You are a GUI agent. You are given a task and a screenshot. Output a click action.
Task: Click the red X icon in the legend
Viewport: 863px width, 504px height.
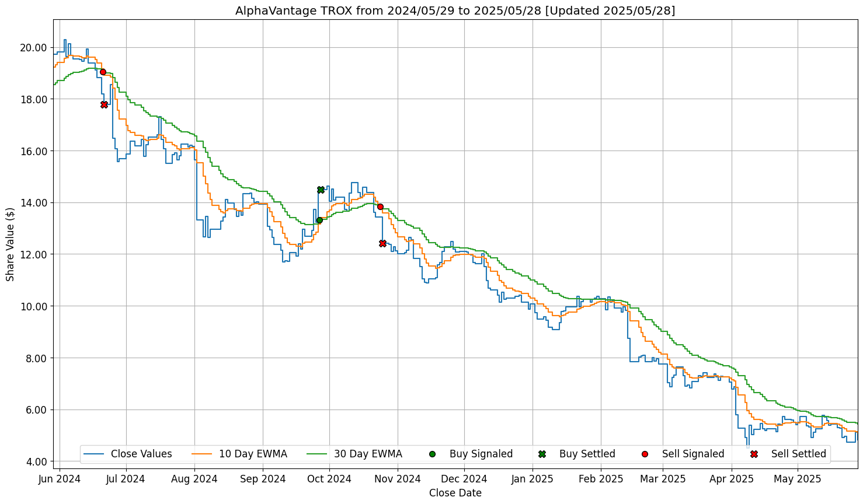[754, 454]
